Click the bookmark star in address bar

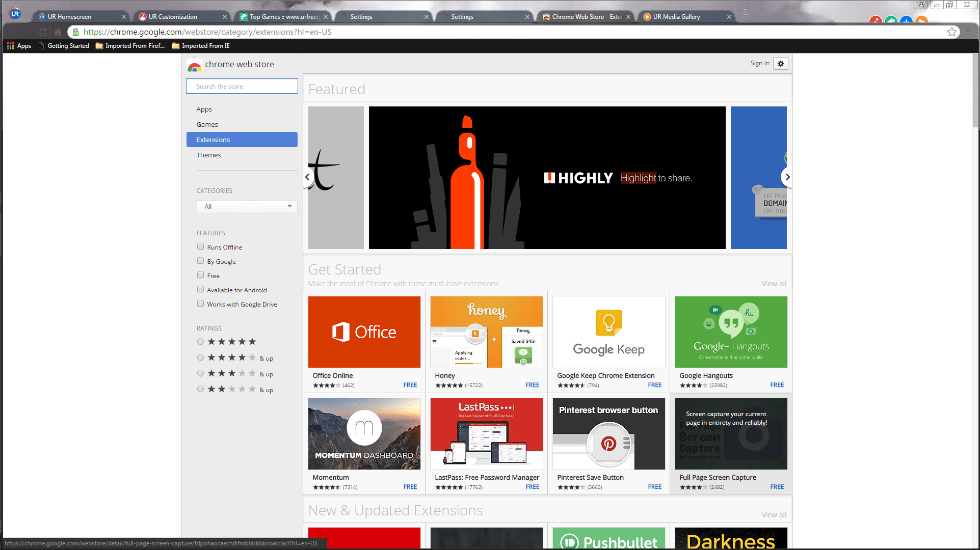(x=951, y=32)
